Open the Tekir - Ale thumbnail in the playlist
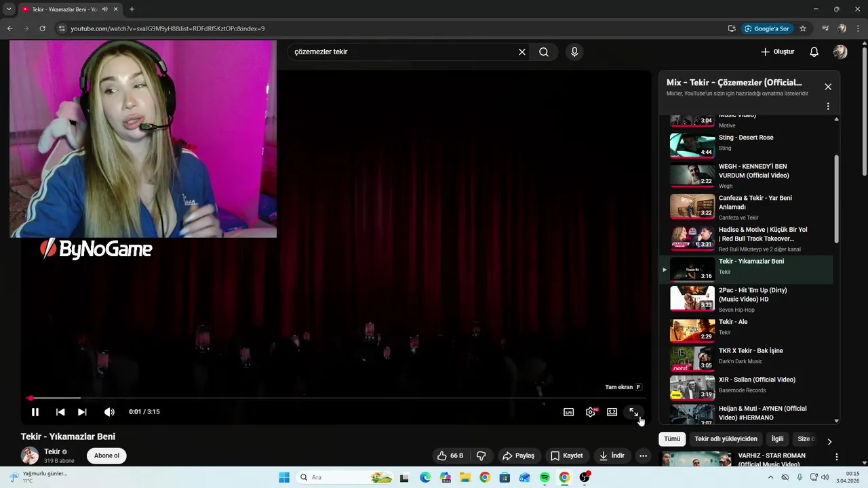 click(692, 330)
